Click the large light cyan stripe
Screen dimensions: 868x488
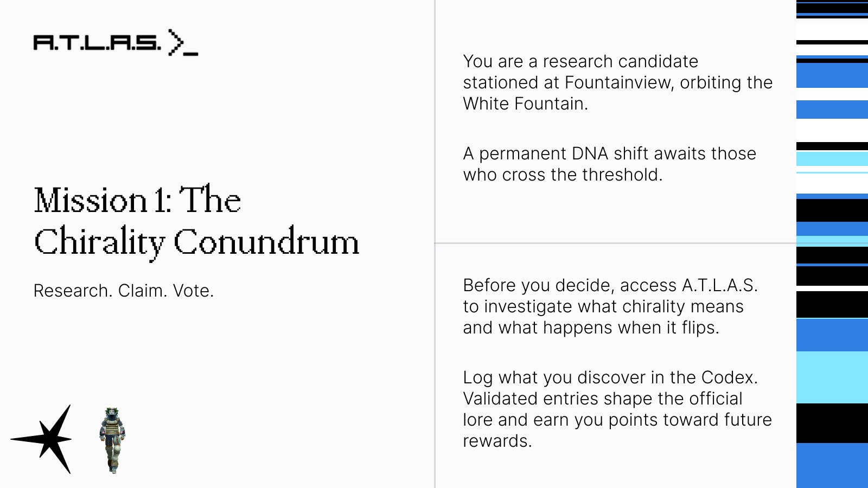click(832, 377)
